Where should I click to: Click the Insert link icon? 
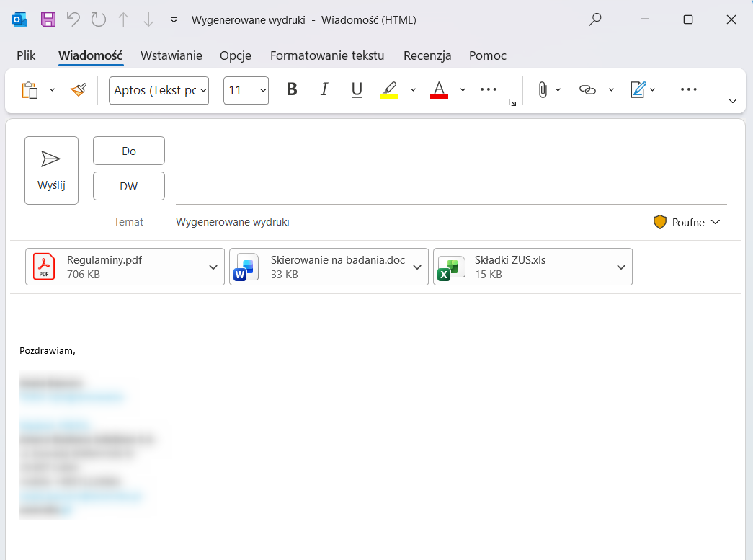coord(587,90)
